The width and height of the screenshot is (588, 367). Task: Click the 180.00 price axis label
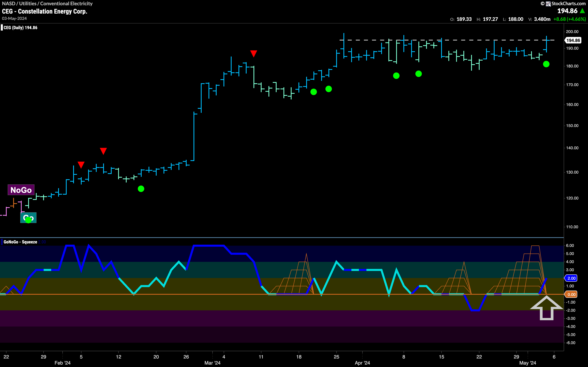[572, 66]
